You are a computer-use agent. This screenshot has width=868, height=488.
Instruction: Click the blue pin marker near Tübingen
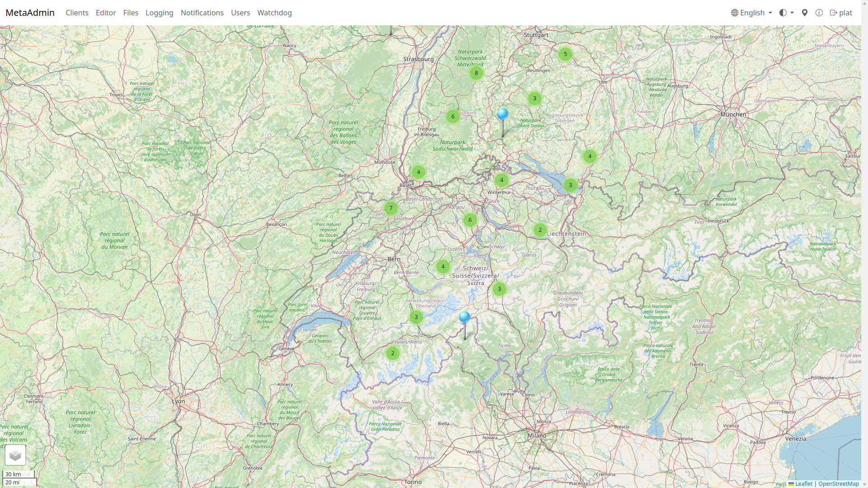502,114
